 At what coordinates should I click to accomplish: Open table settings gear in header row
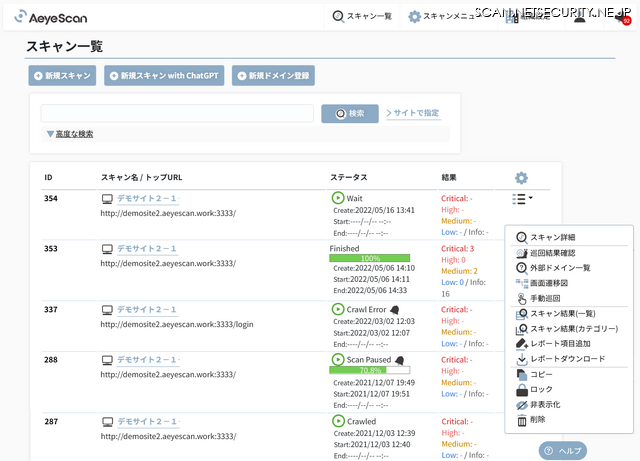click(x=520, y=177)
